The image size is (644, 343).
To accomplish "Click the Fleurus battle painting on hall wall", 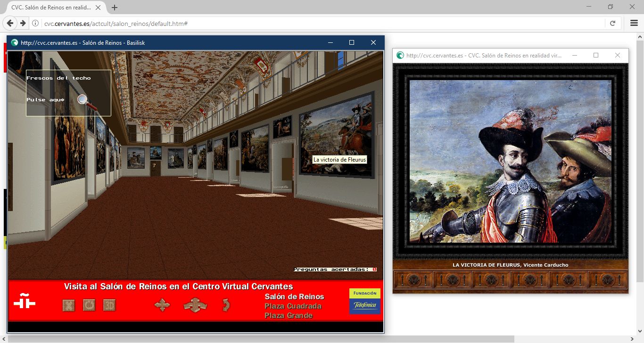I will (337, 134).
